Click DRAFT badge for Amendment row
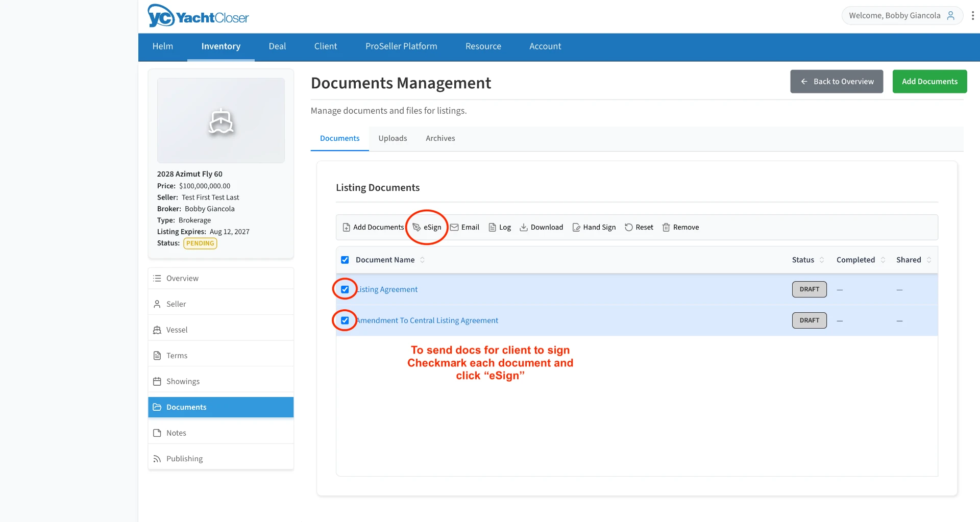The width and height of the screenshot is (980, 522). 810,320
